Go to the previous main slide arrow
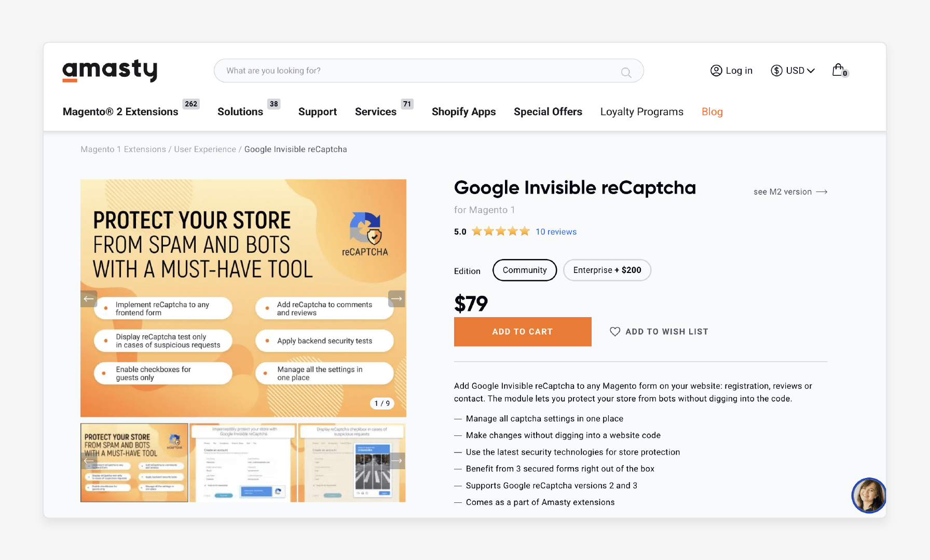930x560 pixels. tap(89, 298)
